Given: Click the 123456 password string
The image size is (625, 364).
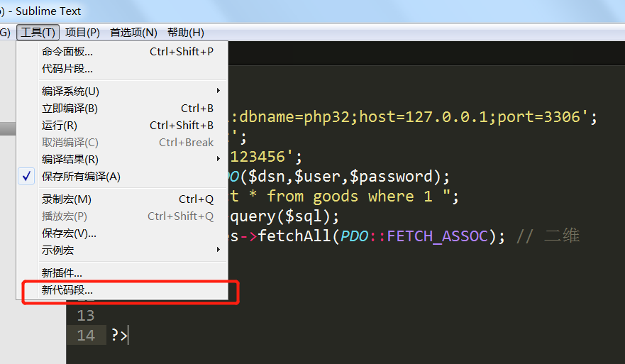Looking at the screenshot, I should [258, 157].
